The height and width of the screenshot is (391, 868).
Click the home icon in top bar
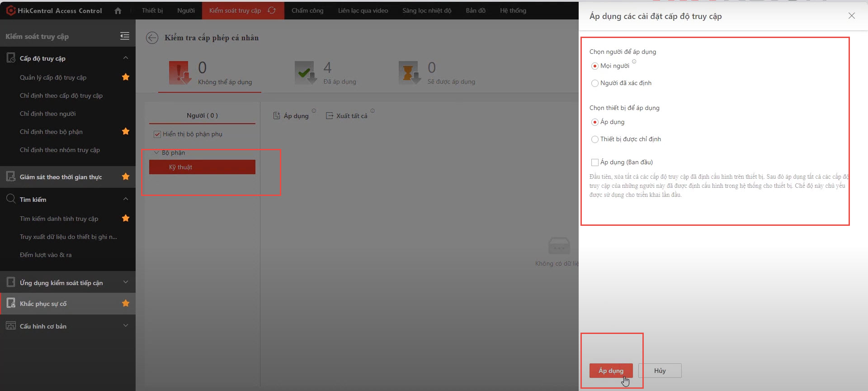118,10
